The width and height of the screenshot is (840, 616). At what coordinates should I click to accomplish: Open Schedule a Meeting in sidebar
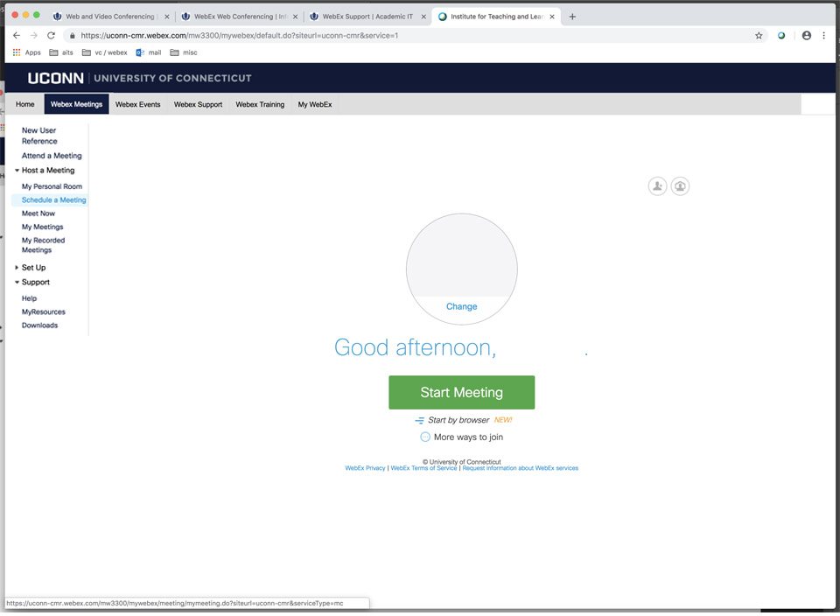(53, 200)
